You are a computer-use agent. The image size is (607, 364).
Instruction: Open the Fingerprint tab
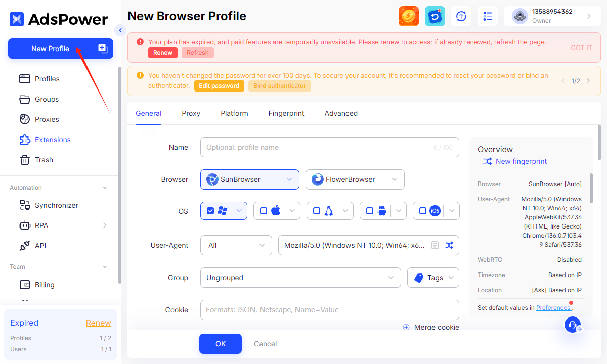(286, 113)
